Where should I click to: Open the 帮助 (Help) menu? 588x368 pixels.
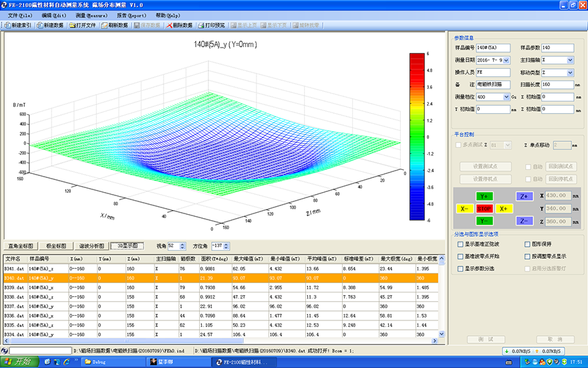tap(168, 15)
